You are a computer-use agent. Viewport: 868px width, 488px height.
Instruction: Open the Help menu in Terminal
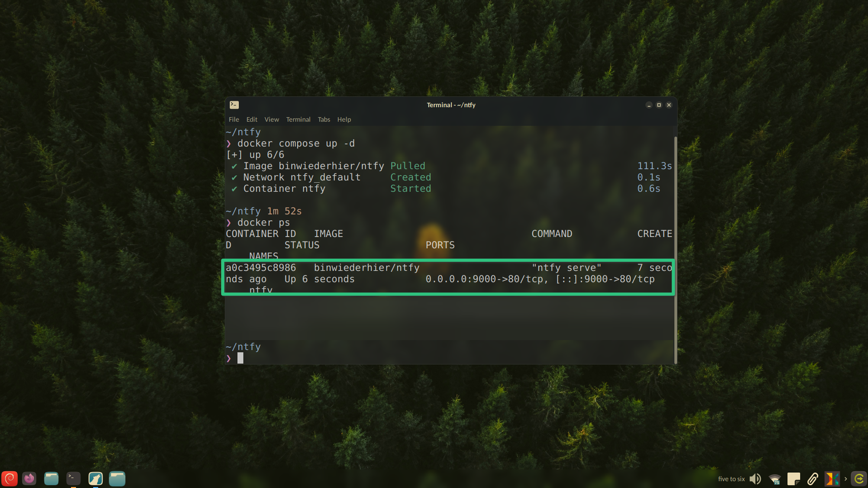[x=344, y=119]
